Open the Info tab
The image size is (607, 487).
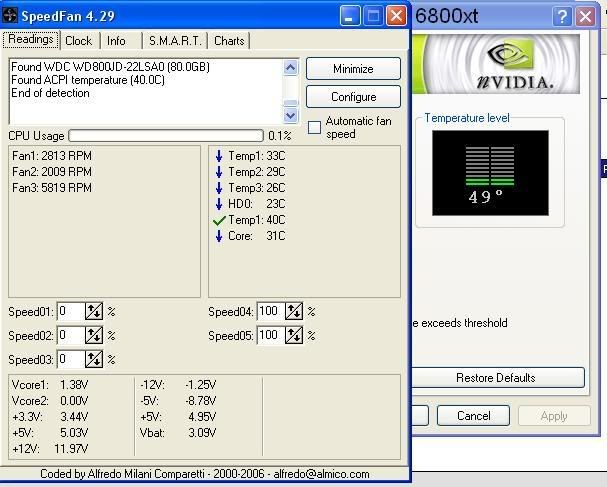pos(116,41)
